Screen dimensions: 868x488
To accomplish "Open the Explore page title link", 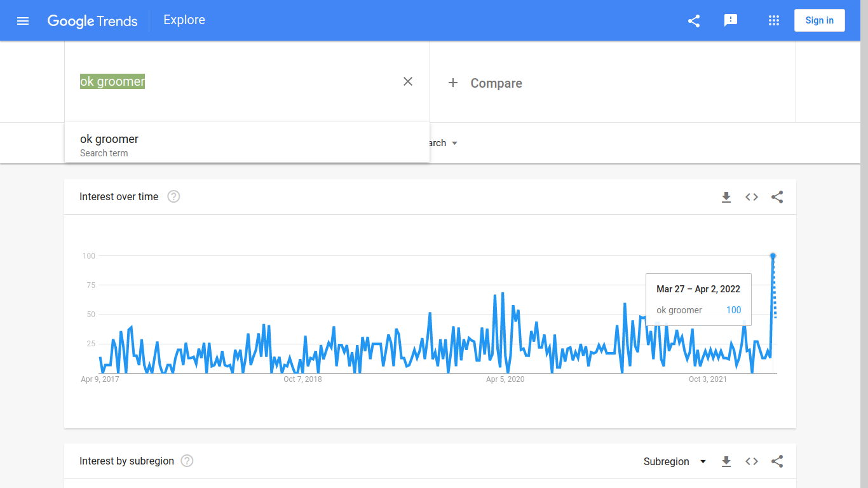I will [184, 20].
